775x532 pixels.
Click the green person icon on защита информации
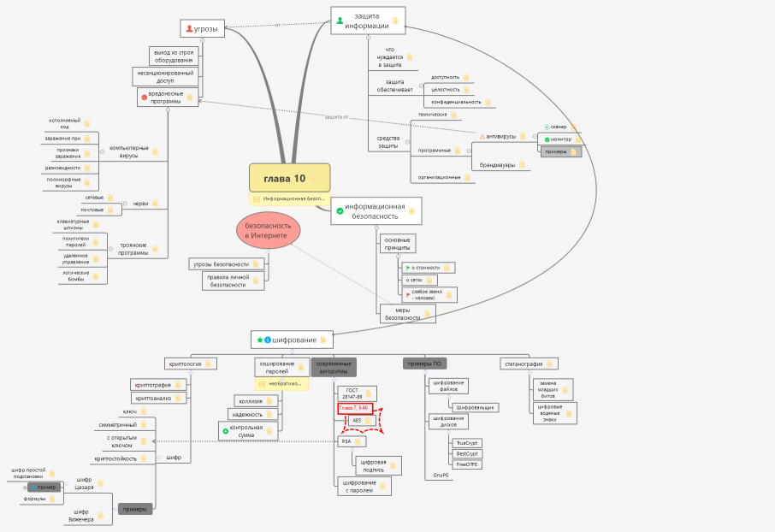click(340, 20)
